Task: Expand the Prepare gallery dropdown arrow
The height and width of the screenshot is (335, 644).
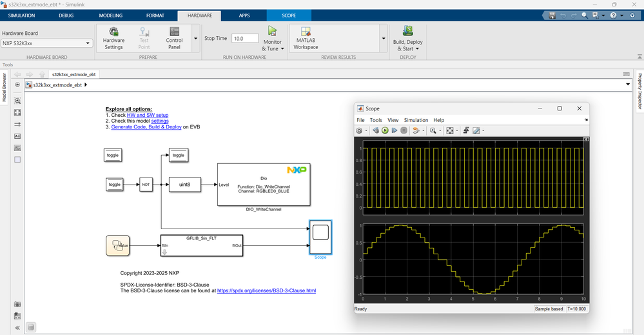Action: click(x=195, y=38)
